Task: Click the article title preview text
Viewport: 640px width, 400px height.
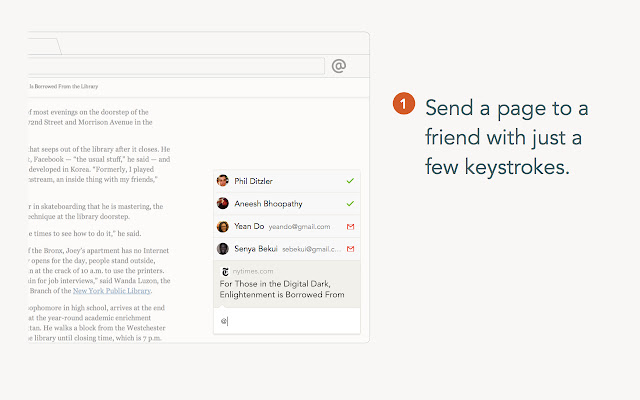Action: pyautogui.click(x=282, y=289)
